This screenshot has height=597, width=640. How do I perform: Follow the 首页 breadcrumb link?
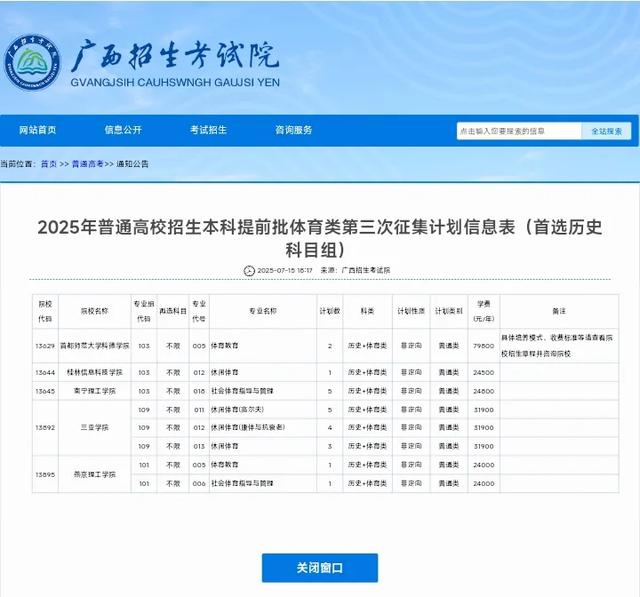pyautogui.click(x=49, y=164)
